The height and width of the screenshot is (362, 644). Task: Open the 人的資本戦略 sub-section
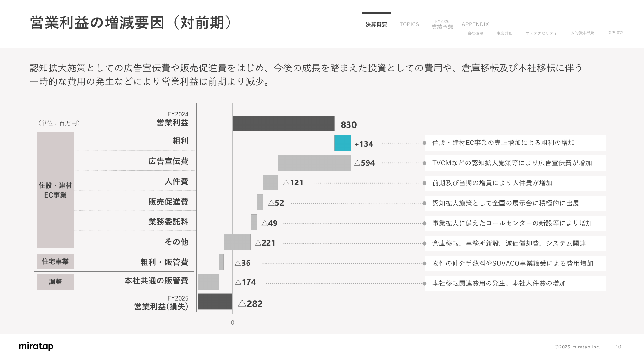pos(583,33)
